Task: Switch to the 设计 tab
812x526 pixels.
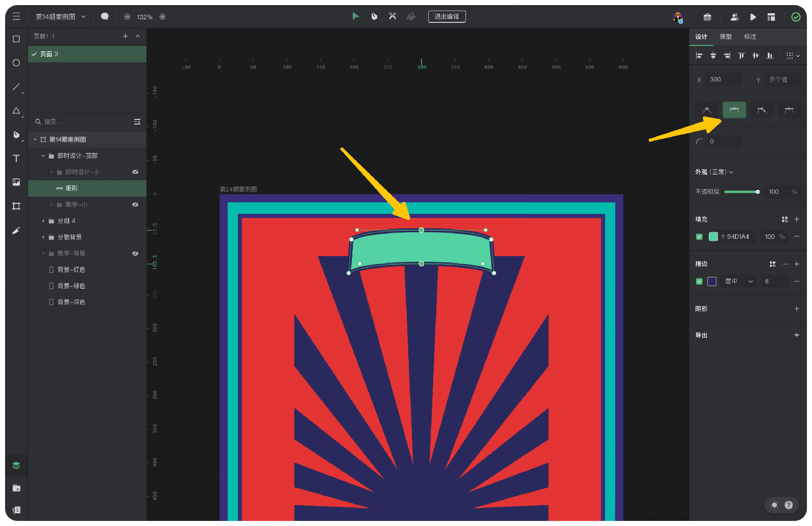Action: 701,37
